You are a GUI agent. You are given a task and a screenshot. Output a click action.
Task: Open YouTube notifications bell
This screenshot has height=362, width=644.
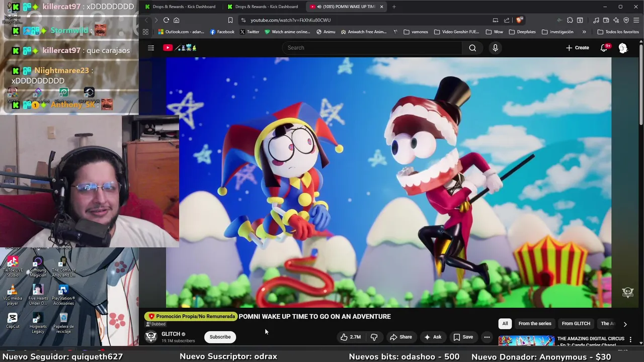(x=604, y=48)
